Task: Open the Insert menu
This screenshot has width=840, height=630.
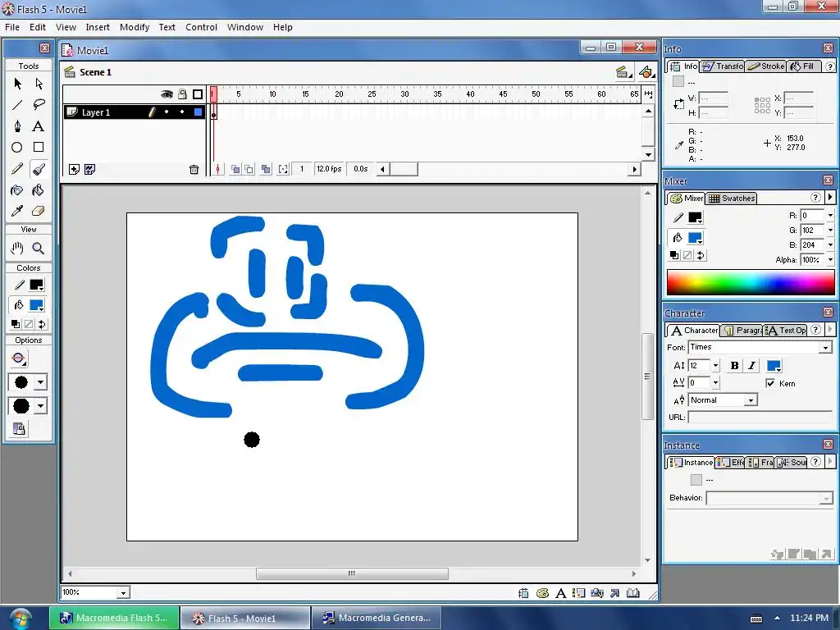Action: click(x=98, y=27)
